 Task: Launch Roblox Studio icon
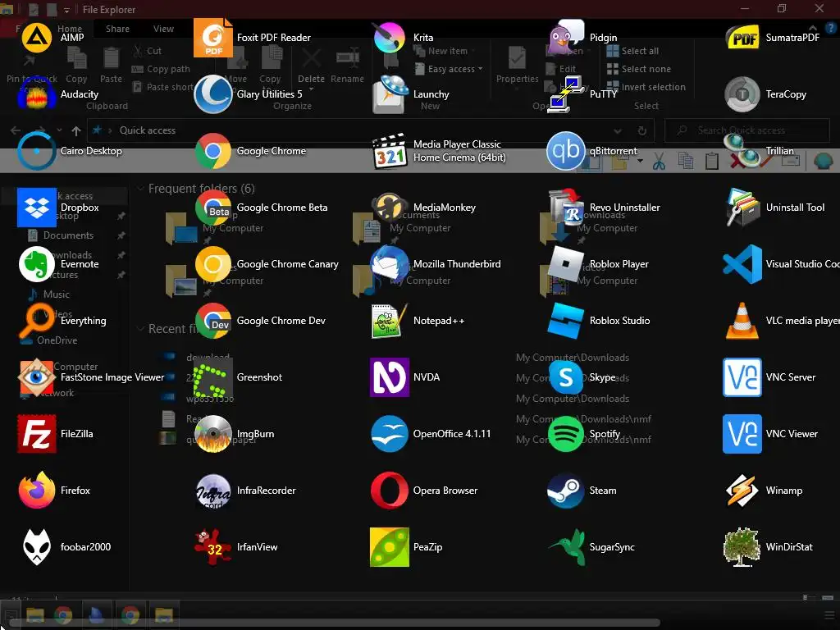566,321
